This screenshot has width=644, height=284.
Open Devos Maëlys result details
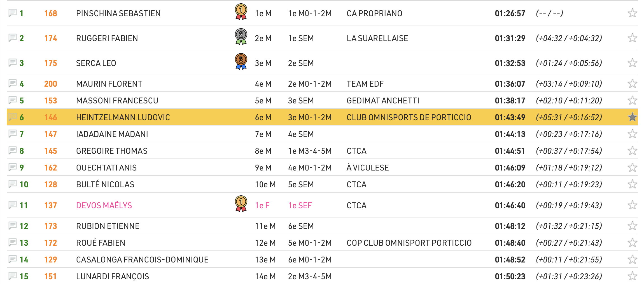[x=104, y=205]
